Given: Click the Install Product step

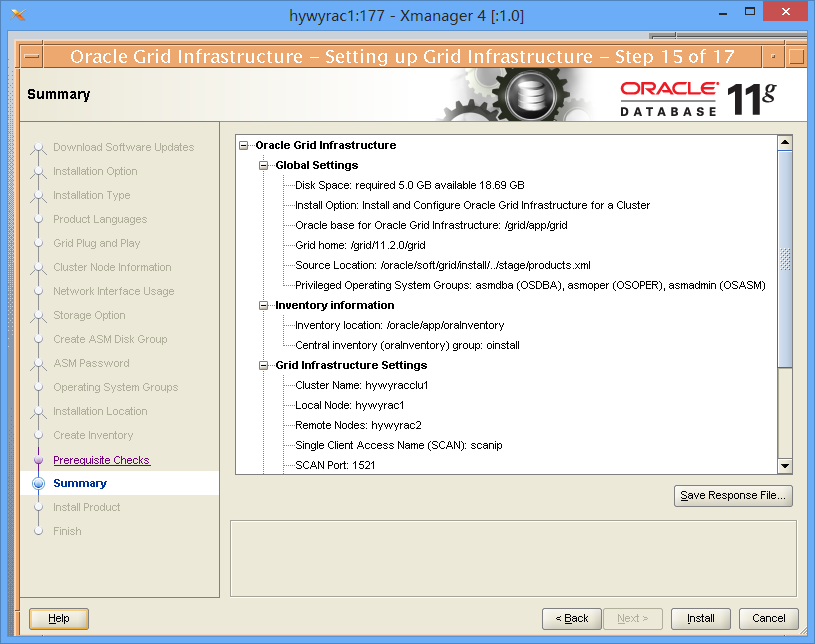Looking at the screenshot, I should (x=86, y=507).
